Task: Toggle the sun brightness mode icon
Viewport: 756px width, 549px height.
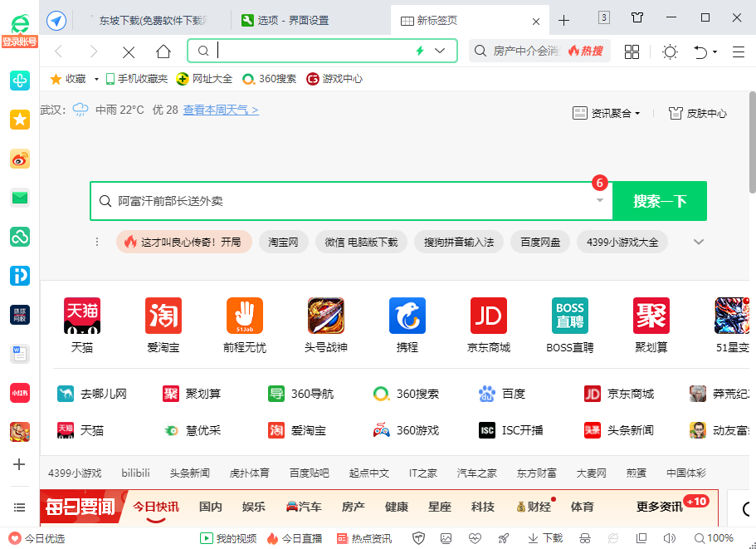Action: (x=671, y=51)
